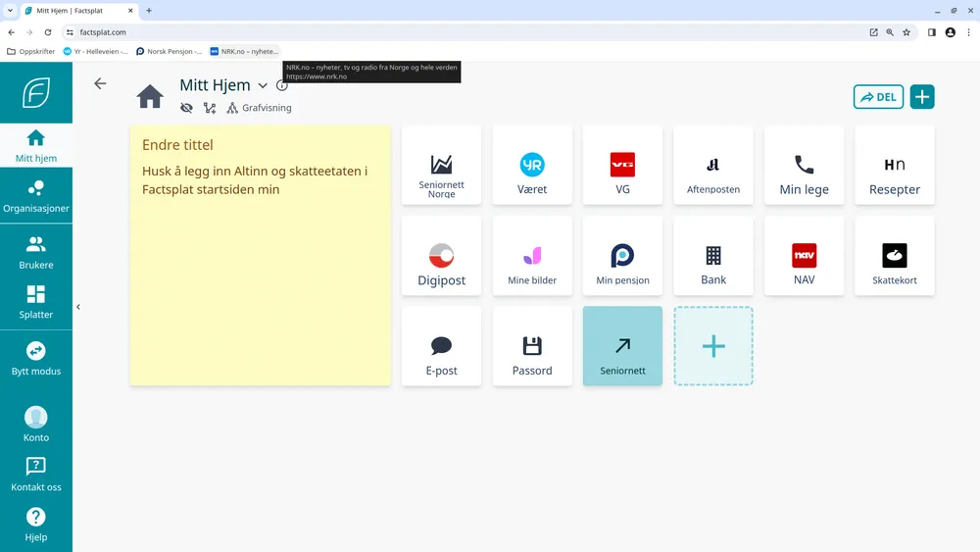Toggle the crossed-eye visibility icon
Screen dimensions: 980x552
pos(187,108)
